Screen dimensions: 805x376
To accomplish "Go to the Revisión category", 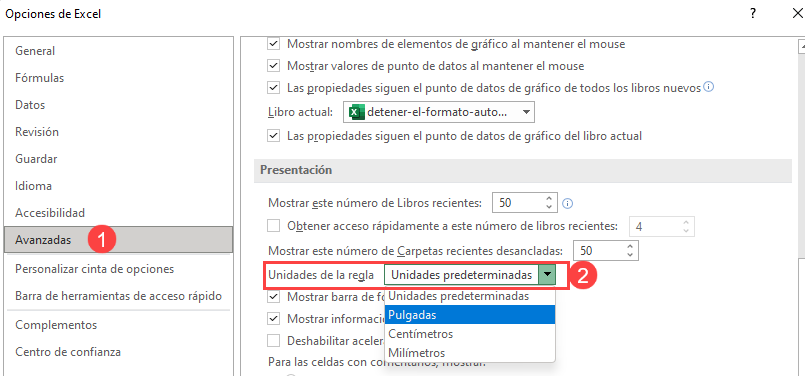I will coord(37,132).
